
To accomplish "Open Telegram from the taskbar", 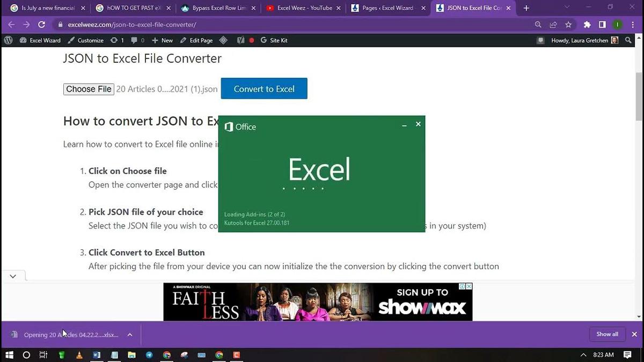I will click(149, 354).
